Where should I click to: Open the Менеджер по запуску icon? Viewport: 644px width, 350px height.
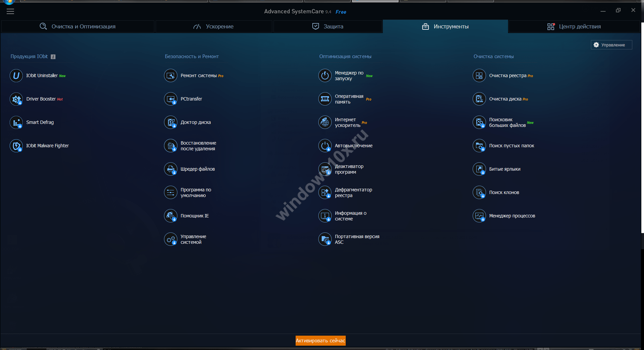(x=325, y=75)
